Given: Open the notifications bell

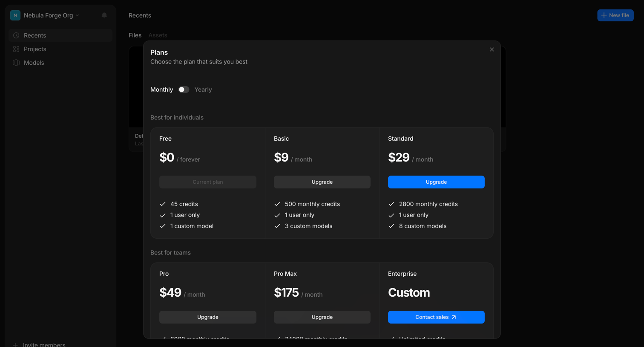Looking at the screenshot, I should point(104,15).
